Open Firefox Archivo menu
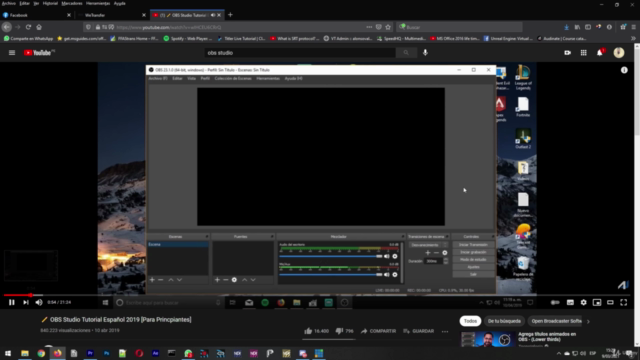 (8, 3)
